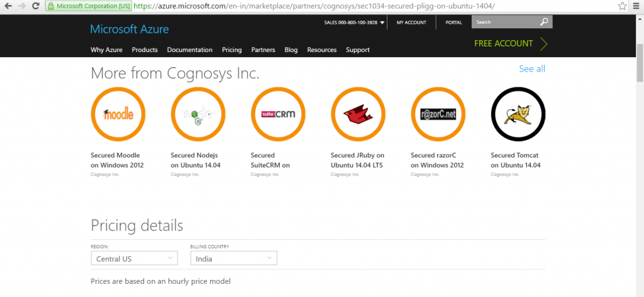Image resolution: width=644 pixels, height=297 pixels.
Task: Click the See all link
Action: 531,68
